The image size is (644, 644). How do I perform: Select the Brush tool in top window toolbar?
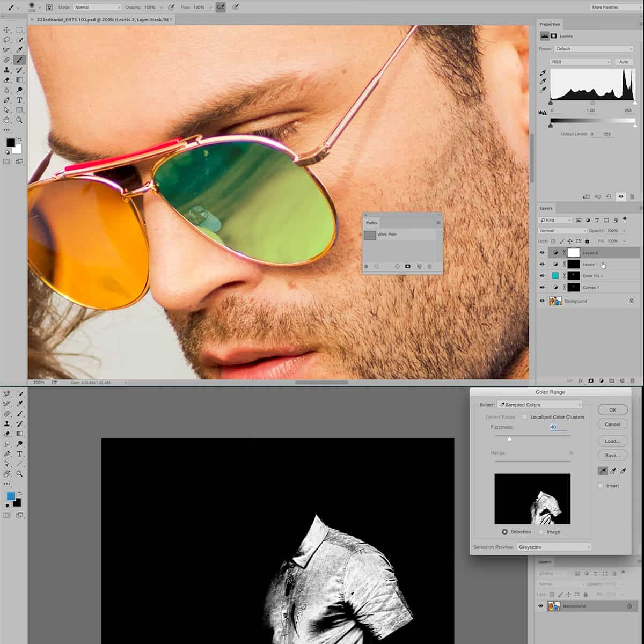[x=19, y=60]
